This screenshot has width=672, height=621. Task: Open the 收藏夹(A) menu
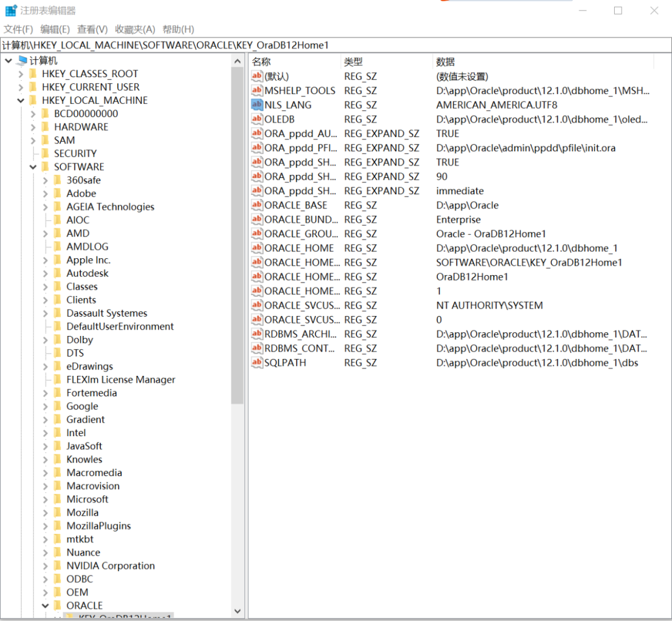(135, 29)
